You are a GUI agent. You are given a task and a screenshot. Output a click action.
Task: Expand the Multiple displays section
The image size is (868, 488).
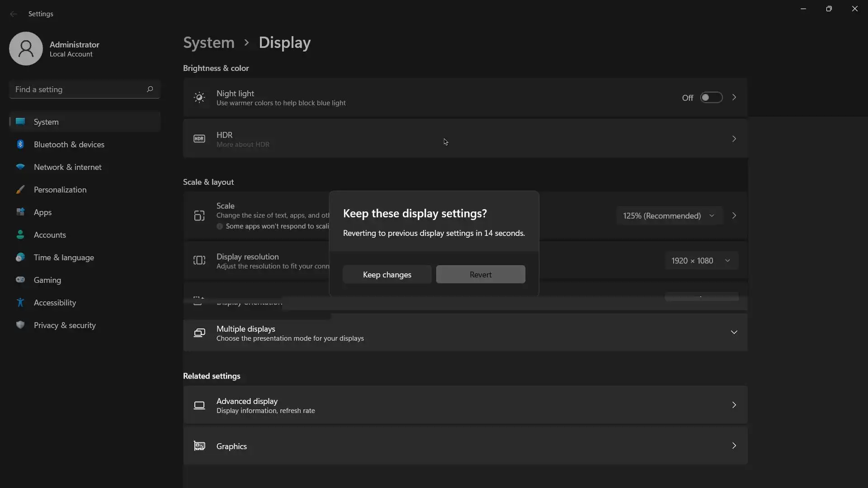pyautogui.click(x=734, y=333)
